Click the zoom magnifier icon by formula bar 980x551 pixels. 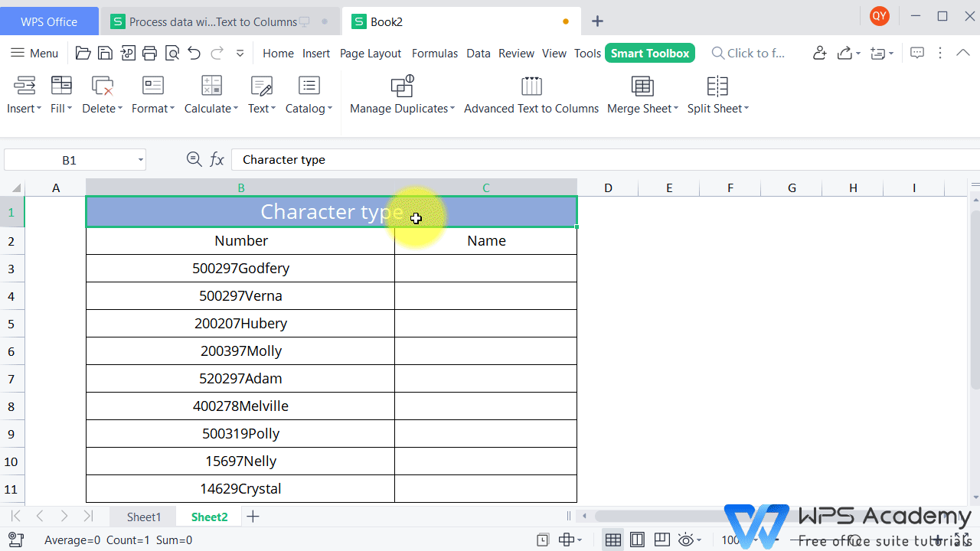(194, 159)
